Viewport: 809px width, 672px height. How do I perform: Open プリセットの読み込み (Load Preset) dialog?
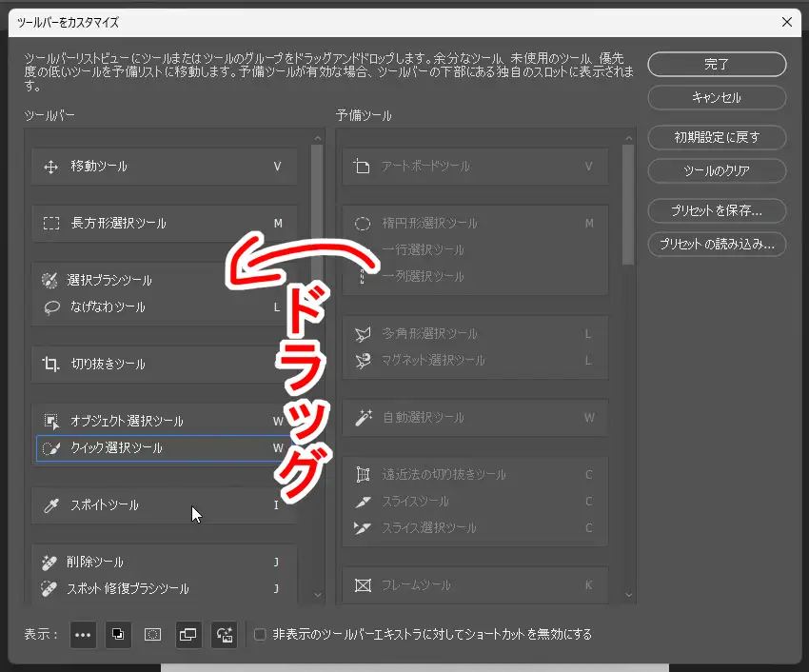pos(717,244)
